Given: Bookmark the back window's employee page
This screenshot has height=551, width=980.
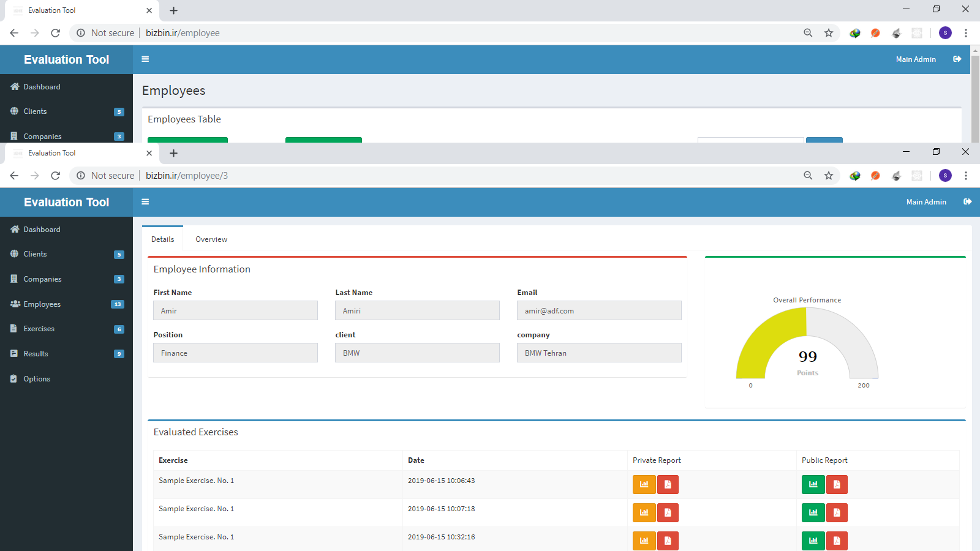Looking at the screenshot, I should tap(829, 33).
